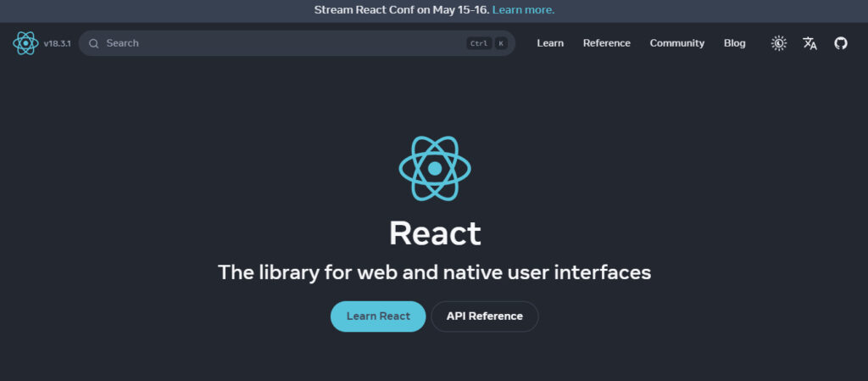Open the translations language icon

810,43
